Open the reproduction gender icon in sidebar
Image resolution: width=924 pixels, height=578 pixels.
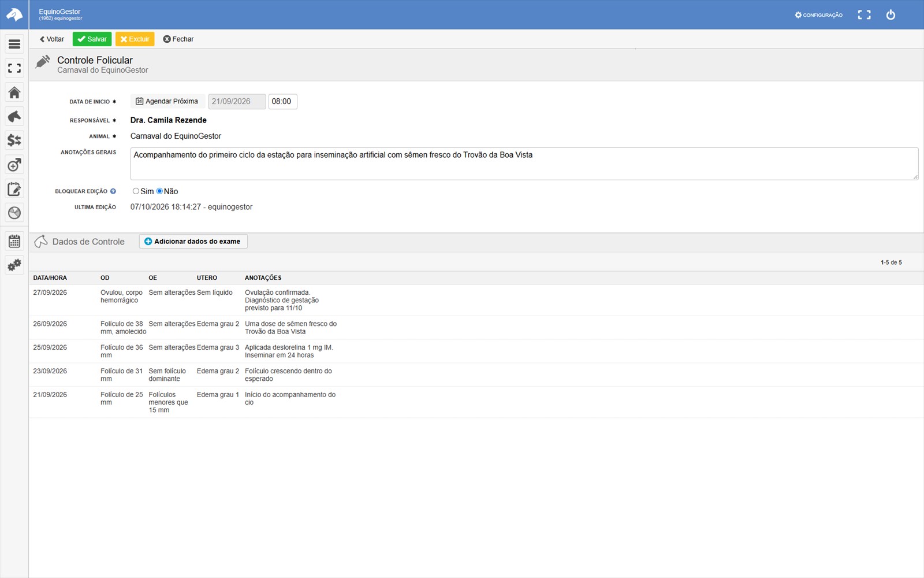click(14, 165)
